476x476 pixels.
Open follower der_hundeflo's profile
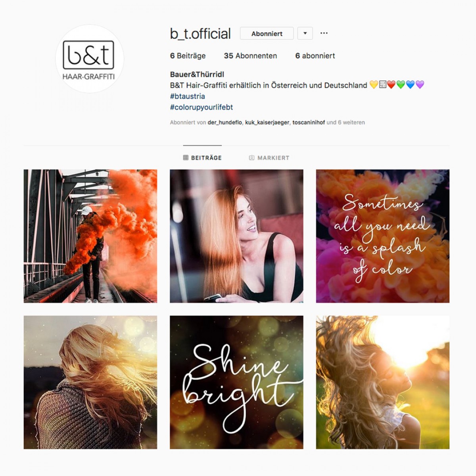click(225, 123)
